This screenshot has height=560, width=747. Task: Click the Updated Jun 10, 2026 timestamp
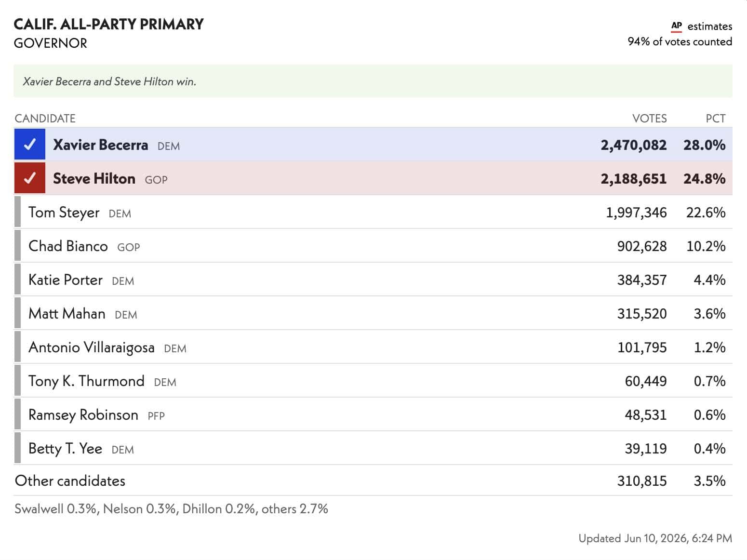point(655,538)
